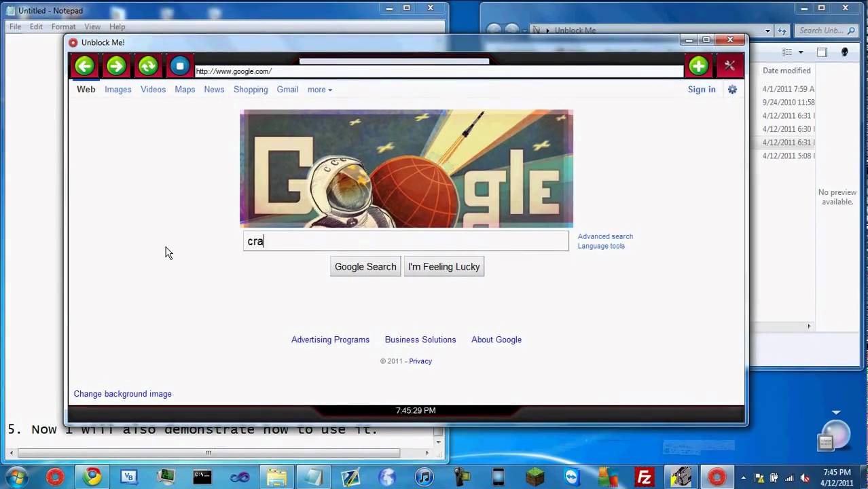Show hidden system tray icons arrow

744,477
